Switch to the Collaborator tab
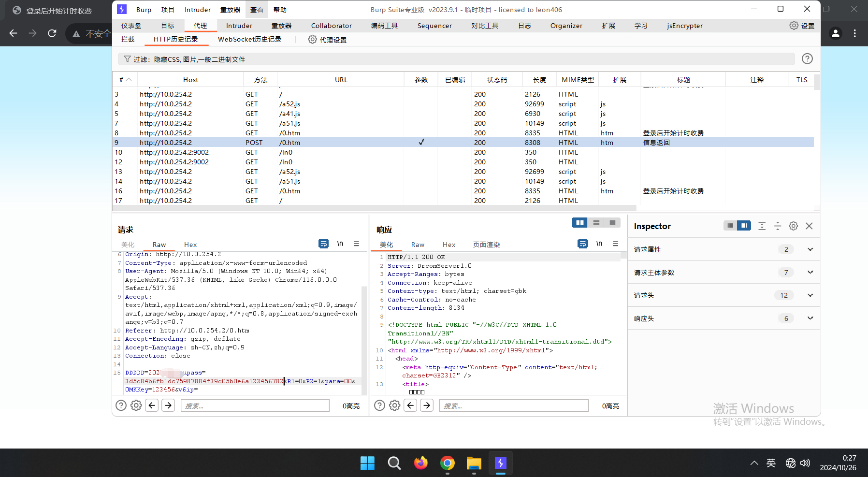This screenshot has height=477, width=868. tap(332, 26)
